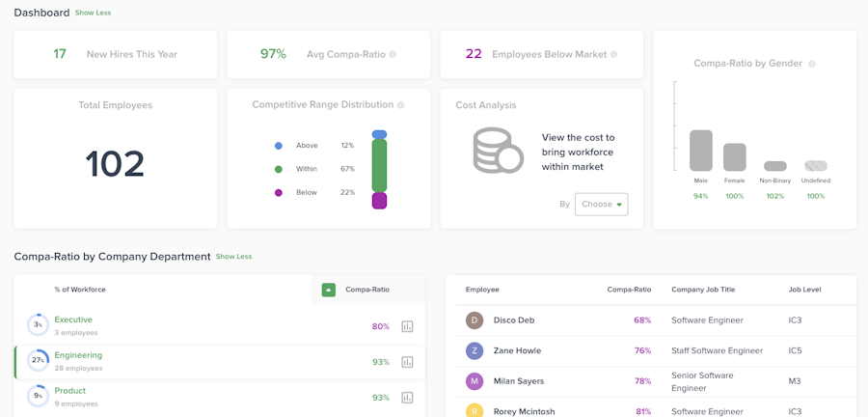Image resolution: width=868 pixels, height=417 pixels.
Task: Click the green Within range bar segment
Action: 379,165
